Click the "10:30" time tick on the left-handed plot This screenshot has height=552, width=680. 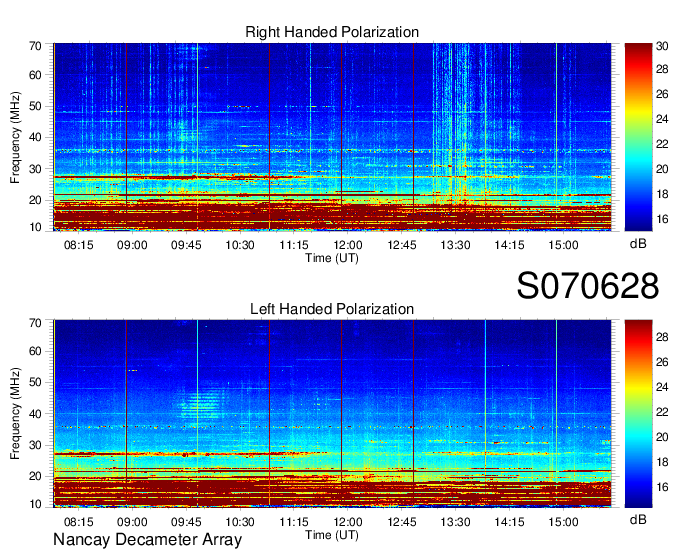coord(240,522)
